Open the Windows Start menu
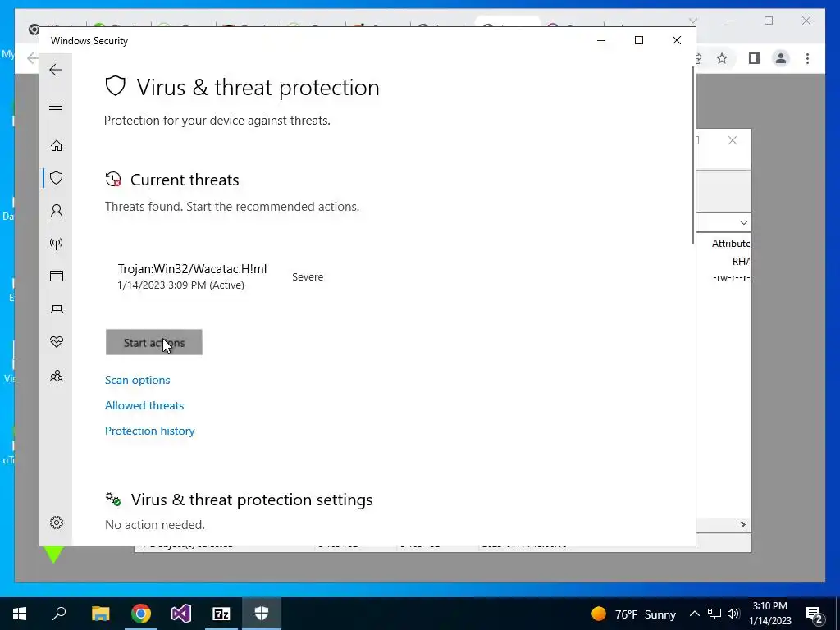 [x=20, y=614]
